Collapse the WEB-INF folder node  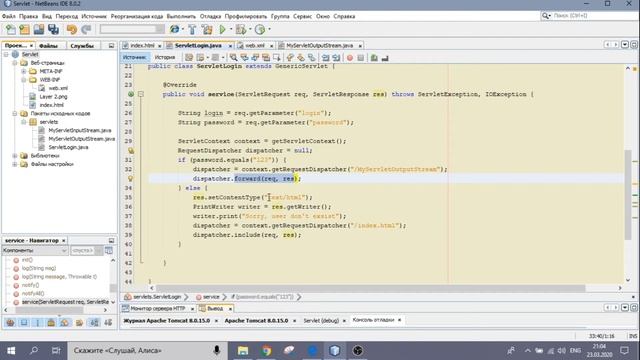point(24,80)
